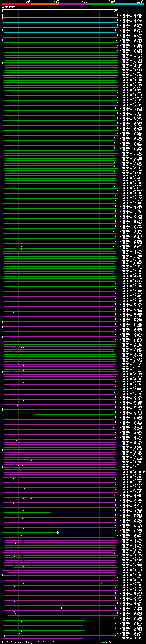The width and height of the screenshot is (146, 644).
Task: Open hit UniRef100_Q9FGQ2
Action: click(x=131, y=25)
